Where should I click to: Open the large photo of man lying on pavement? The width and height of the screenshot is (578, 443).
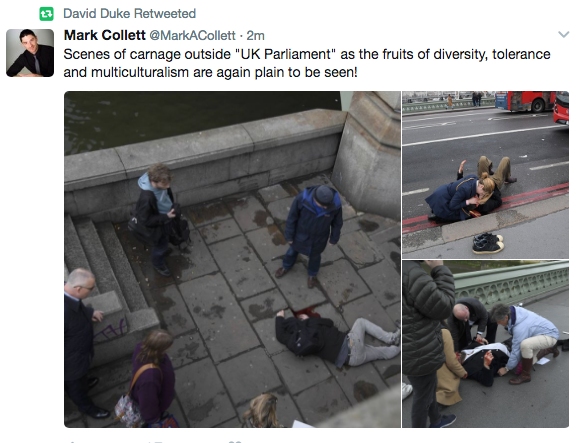click(232, 259)
